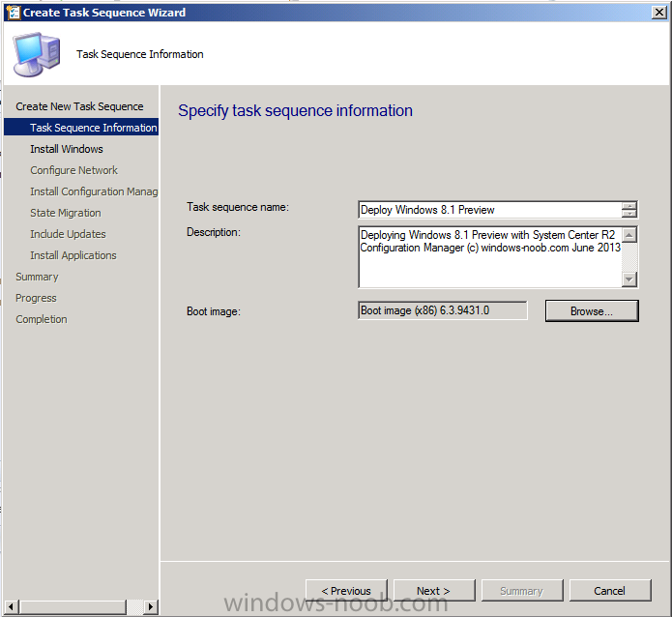Click up arrow in task sequence name field
The height and width of the screenshot is (617, 672).
click(629, 206)
